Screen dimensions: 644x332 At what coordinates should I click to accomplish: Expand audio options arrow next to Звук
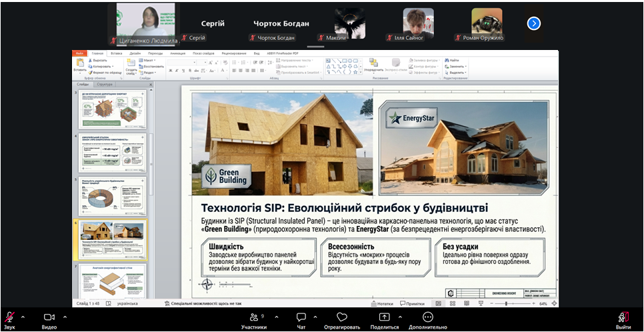(x=23, y=317)
